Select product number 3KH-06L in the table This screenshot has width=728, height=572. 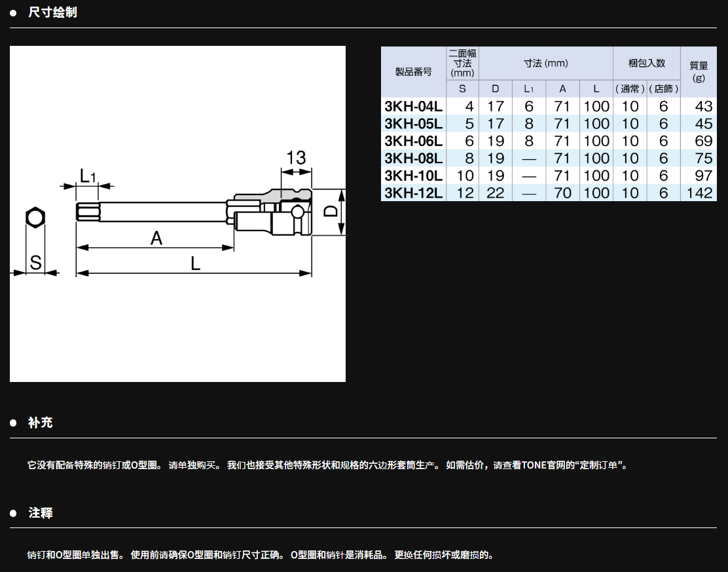pyautogui.click(x=414, y=141)
